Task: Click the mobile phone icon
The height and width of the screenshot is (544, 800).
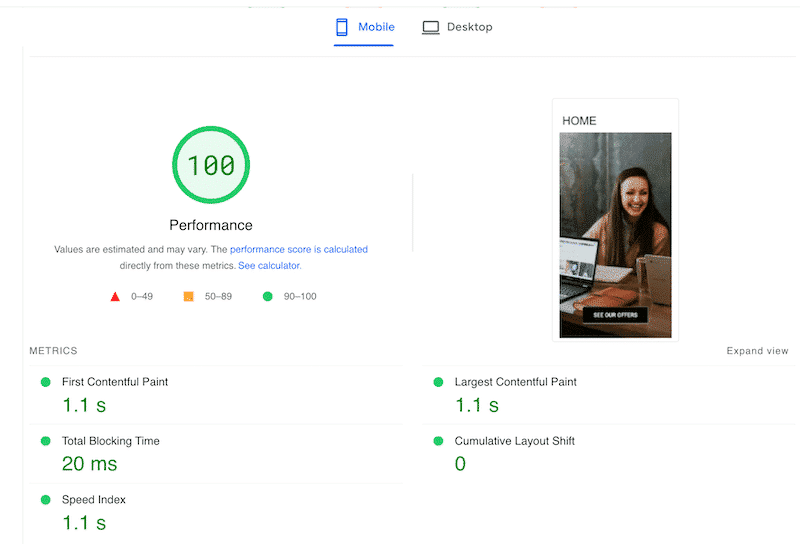Action: 341,27
